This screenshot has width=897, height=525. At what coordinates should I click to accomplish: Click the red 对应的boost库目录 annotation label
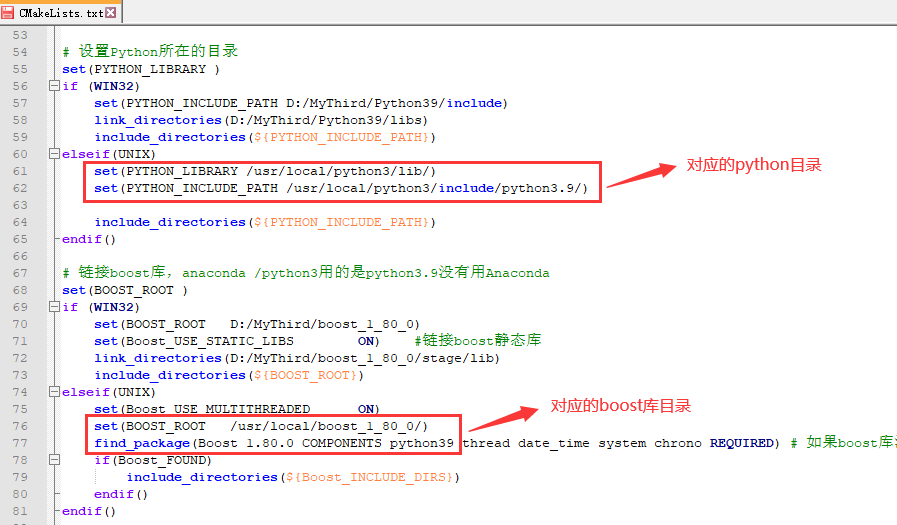[x=620, y=406]
